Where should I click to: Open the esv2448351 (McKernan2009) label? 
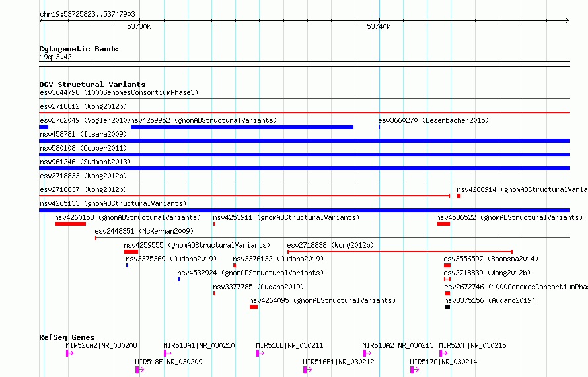[145, 231]
